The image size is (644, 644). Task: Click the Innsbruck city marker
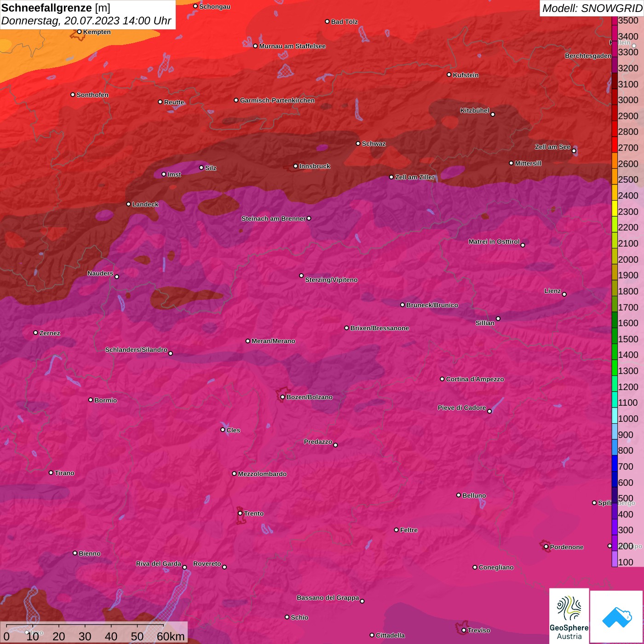pos(295,166)
